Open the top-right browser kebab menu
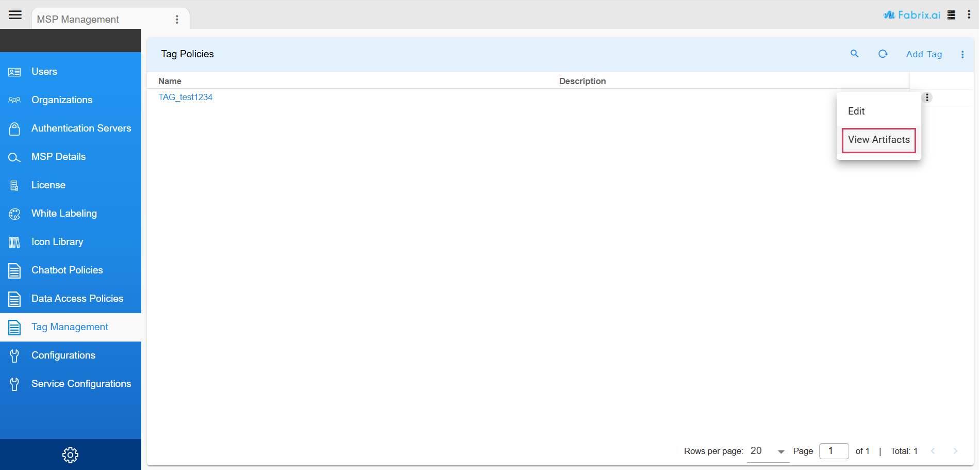Screen dimensions: 980x470 point(969,15)
